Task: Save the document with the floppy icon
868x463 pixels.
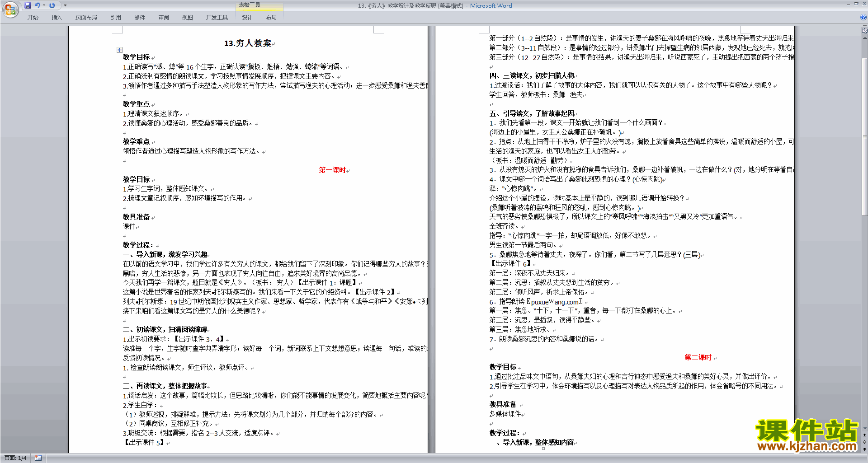Action: pos(28,5)
